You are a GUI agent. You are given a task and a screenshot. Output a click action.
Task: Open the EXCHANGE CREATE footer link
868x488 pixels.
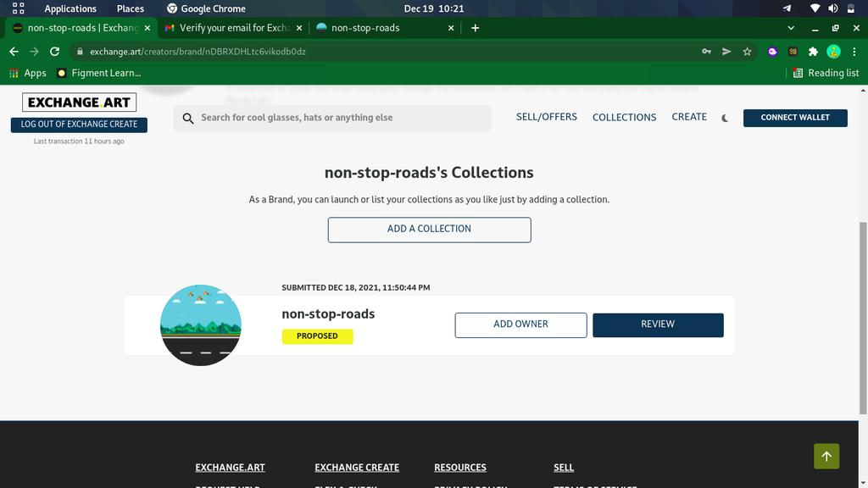coord(357,468)
